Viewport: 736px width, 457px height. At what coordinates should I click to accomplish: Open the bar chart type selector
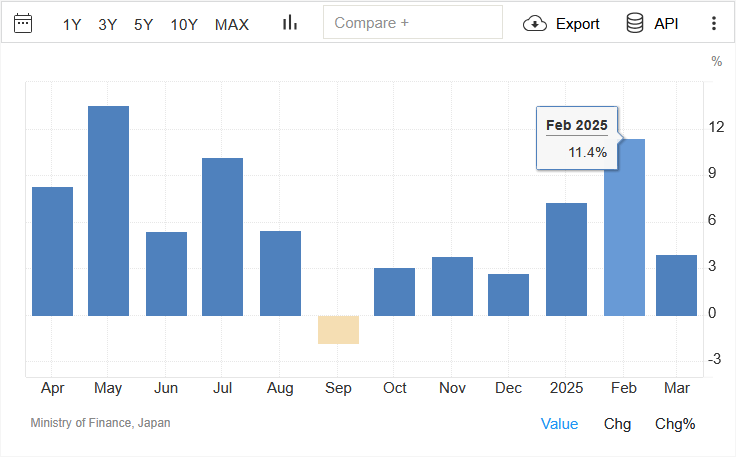pyautogui.click(x=290, y=23)
